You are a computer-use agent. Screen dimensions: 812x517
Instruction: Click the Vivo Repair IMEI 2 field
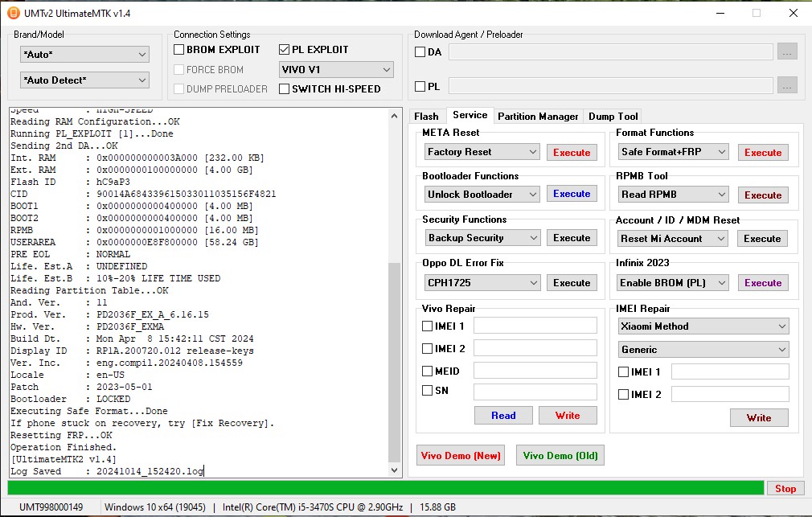[x=535, y=347]
